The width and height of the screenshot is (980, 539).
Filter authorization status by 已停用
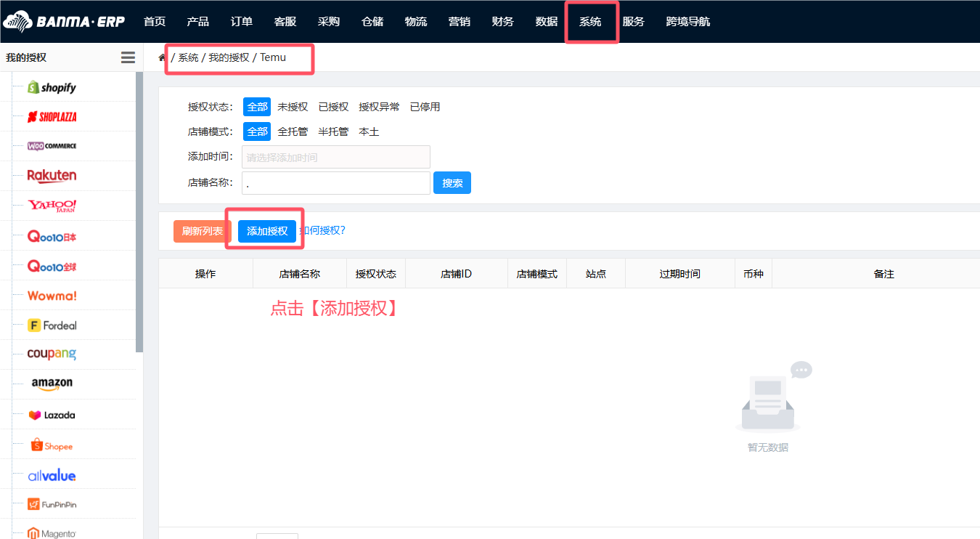click(x=425, y=107)
